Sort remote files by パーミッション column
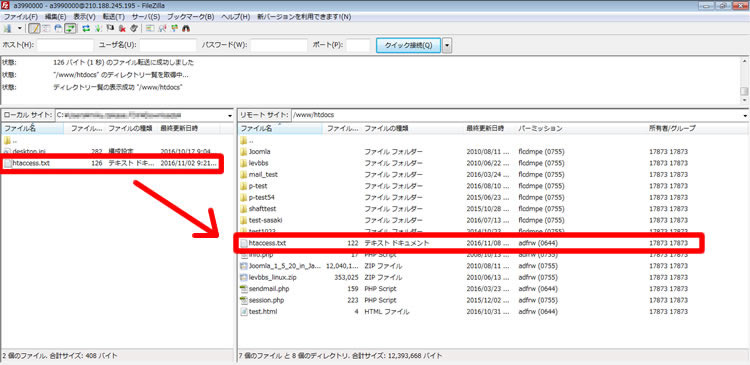The width and height of the screenshot is (750, 365). point(580,128)
